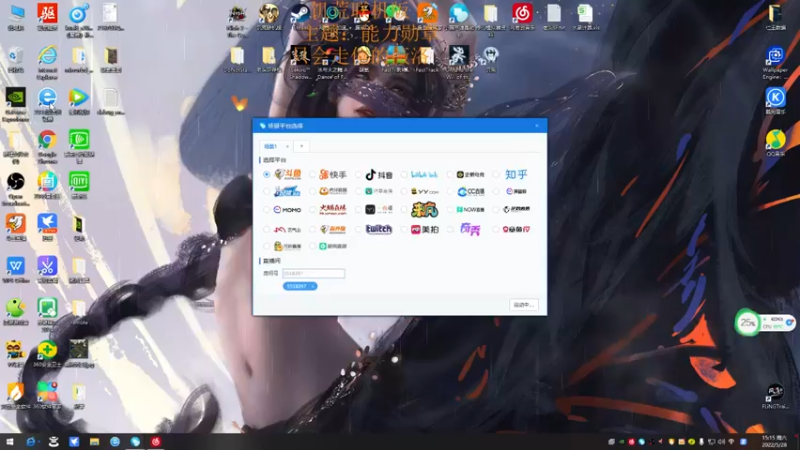Switch to the 场景1 scene tab

coord(270,146)
